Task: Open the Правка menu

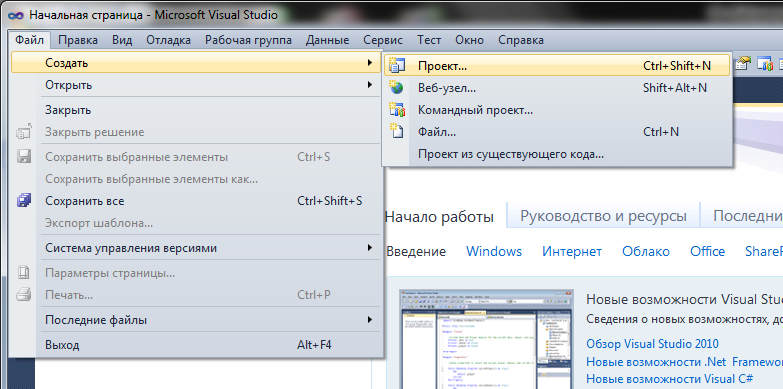Action: click(x=78, y=40)
